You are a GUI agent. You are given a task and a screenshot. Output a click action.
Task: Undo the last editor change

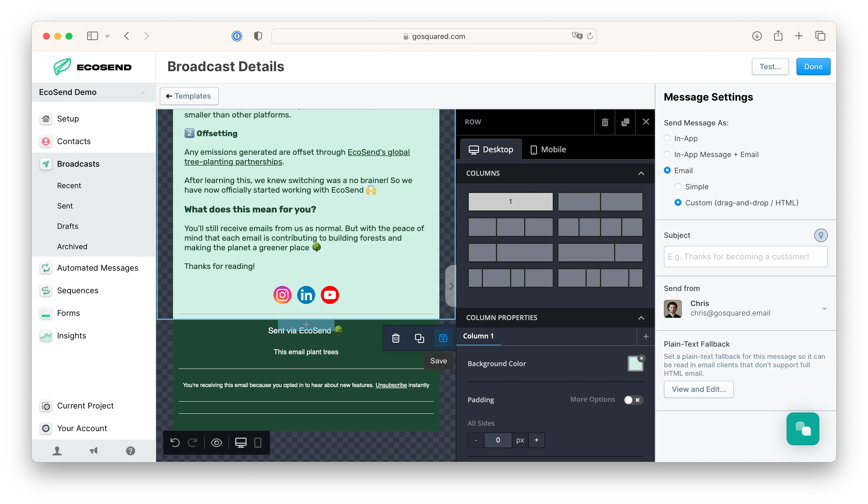coord(175,442)
